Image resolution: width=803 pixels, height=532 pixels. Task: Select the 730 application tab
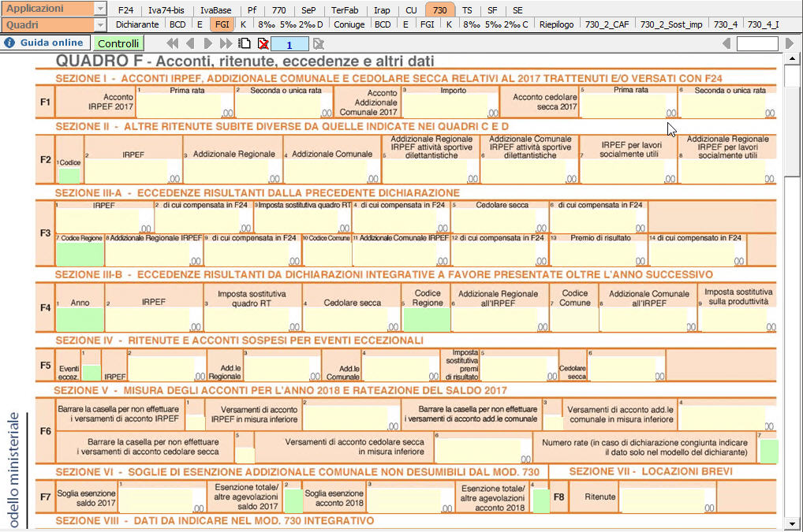coord(440,9)
